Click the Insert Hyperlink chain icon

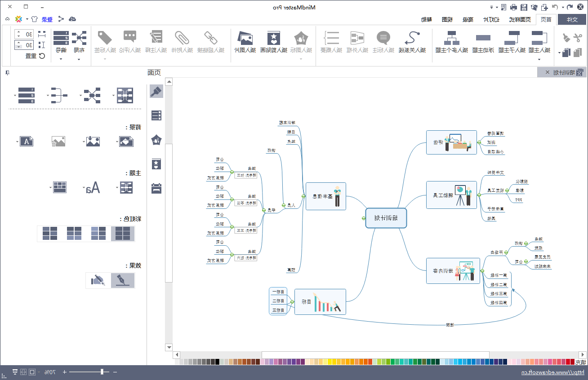(x=210, y=37)
